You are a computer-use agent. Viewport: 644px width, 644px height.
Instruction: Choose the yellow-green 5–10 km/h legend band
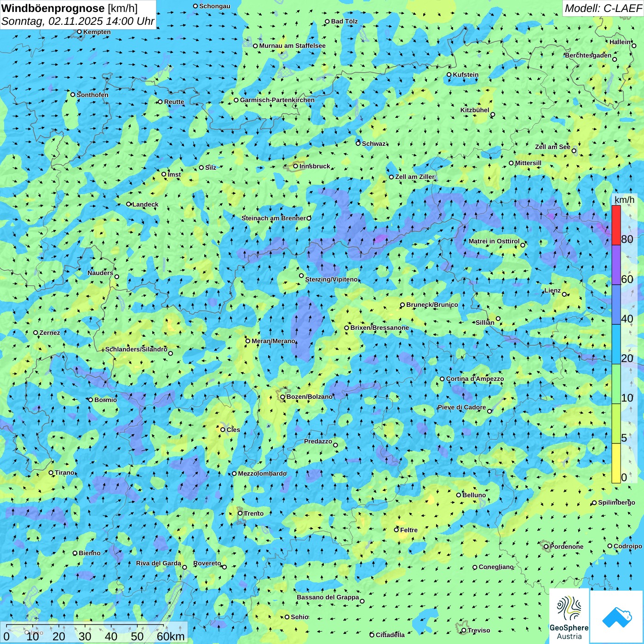pos(616,424)
